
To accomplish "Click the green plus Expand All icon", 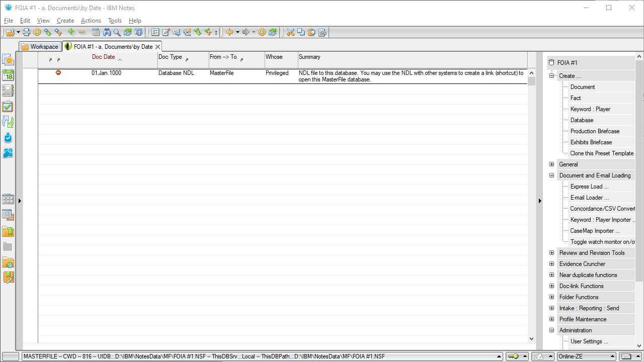I will [x=71, y=32].
